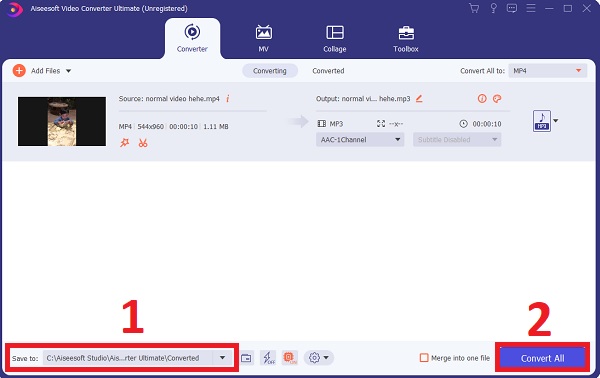Image resolution: width=600 pixels, height=378 pixels.
Task: Click output name 'normal vi... hehe.mp3'
Action: pos(376,99)
